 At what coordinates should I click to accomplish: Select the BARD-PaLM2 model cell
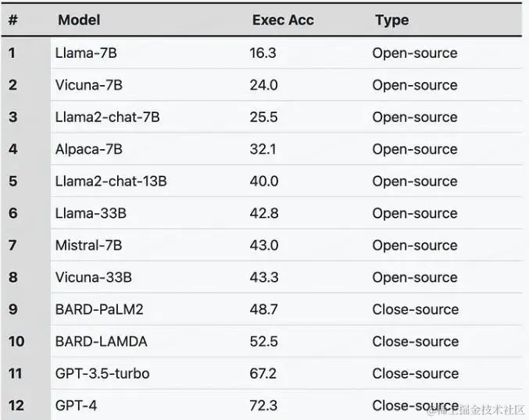(x=99, y=309)
